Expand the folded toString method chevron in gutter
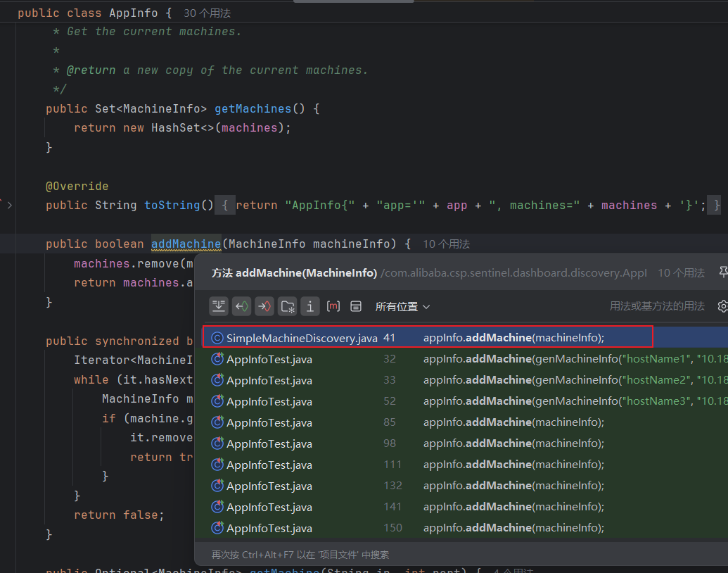Viewport: 728px width, 573px height. point(10,206)
